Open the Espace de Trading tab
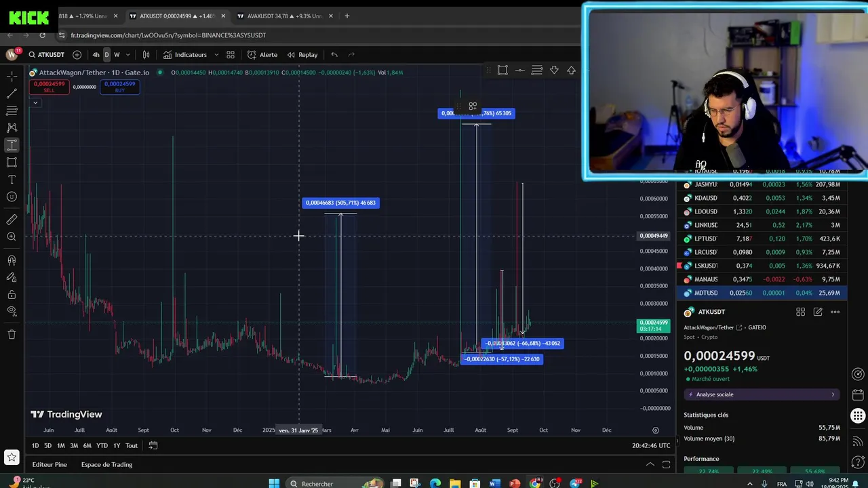 [106, 464]
